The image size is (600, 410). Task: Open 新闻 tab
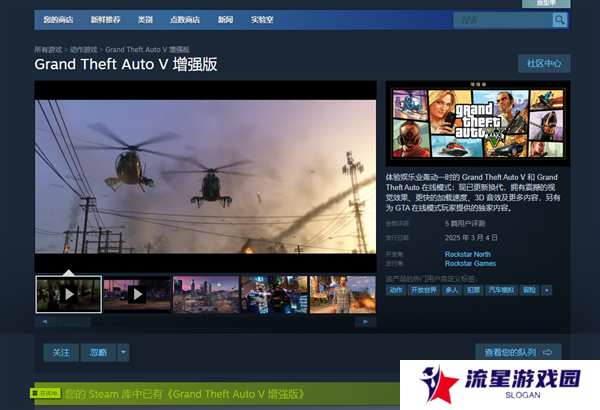click(x=225, y=20)
